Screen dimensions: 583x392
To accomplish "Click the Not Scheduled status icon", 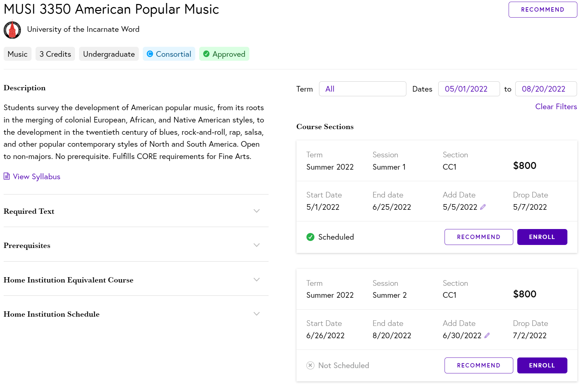I will click(310, 365).
